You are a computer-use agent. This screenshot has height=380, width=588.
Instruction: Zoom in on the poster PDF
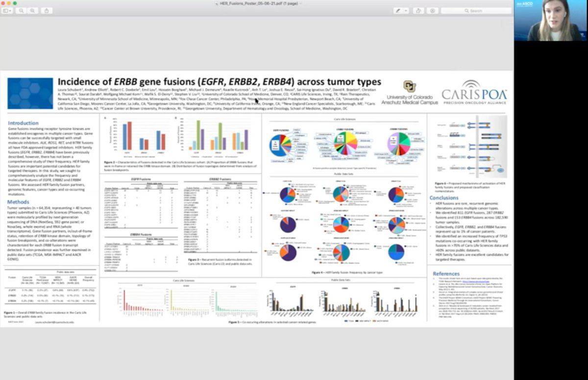(32, 10)
